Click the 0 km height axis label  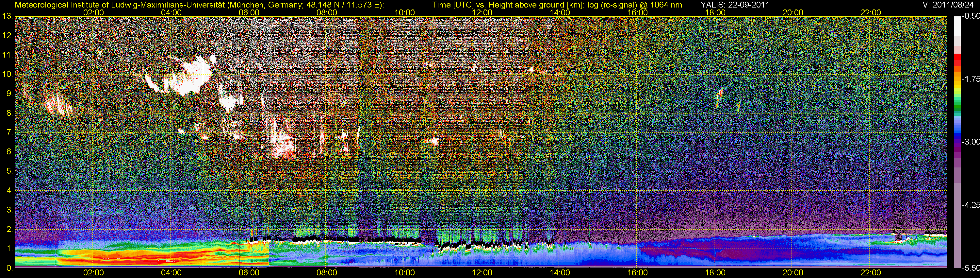pos(9,268)
